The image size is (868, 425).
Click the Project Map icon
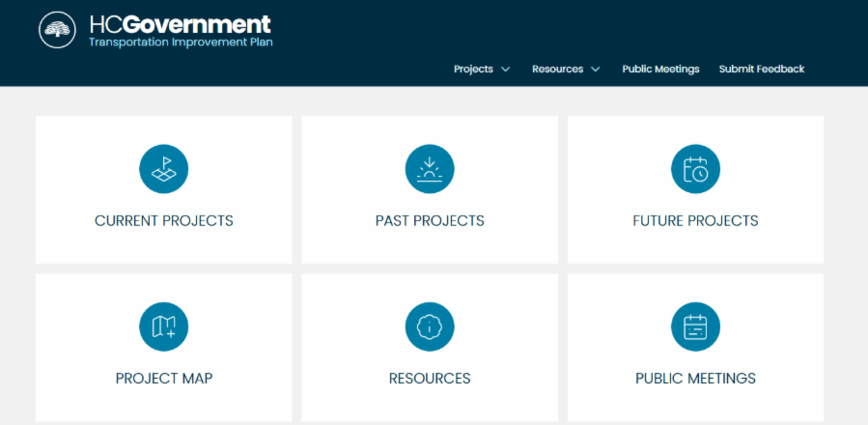click(164, 326)
